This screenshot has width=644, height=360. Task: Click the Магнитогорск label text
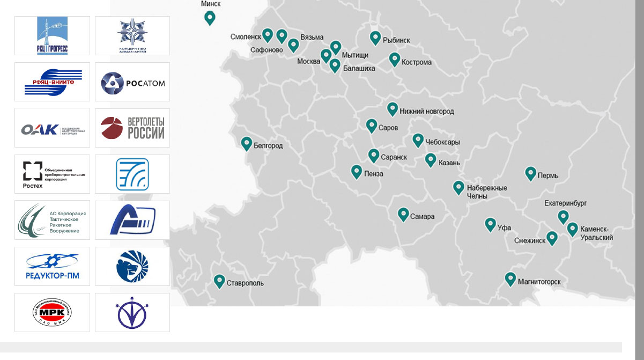pos(539,282)
